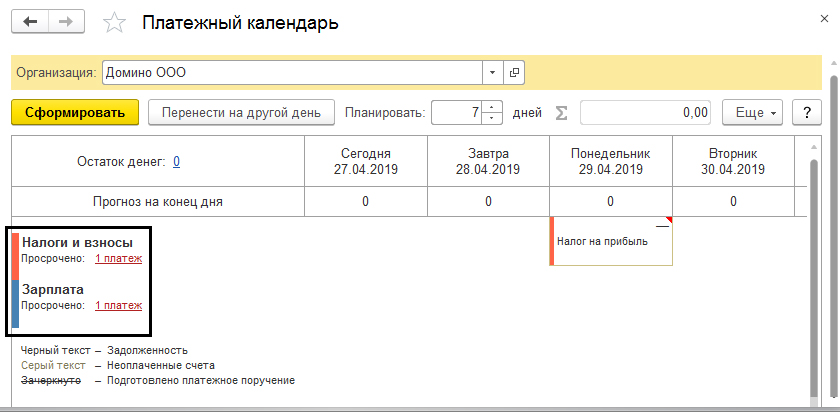Decrease planning days with down spinner

click(492, 119)
